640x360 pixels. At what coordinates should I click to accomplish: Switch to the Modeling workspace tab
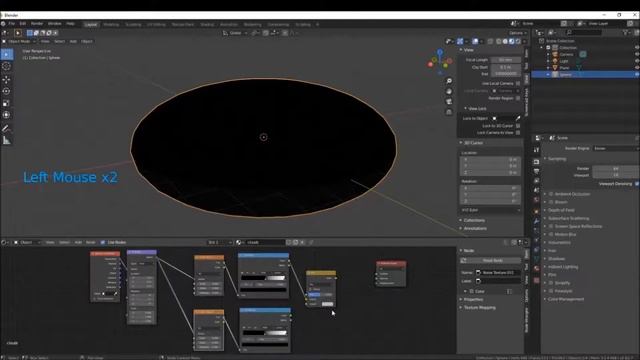(111, 24)
